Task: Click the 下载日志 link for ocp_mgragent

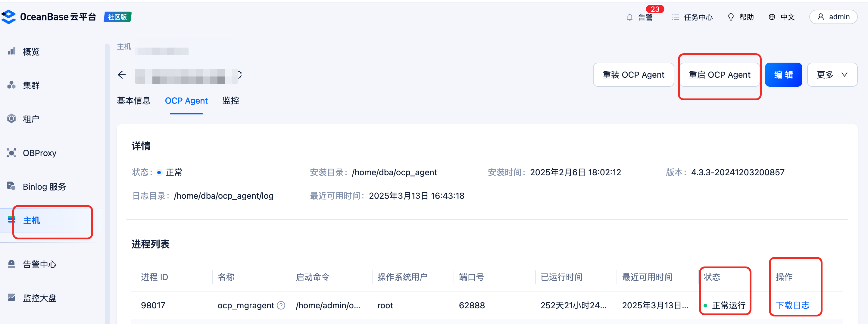Action: coord(792,305)
